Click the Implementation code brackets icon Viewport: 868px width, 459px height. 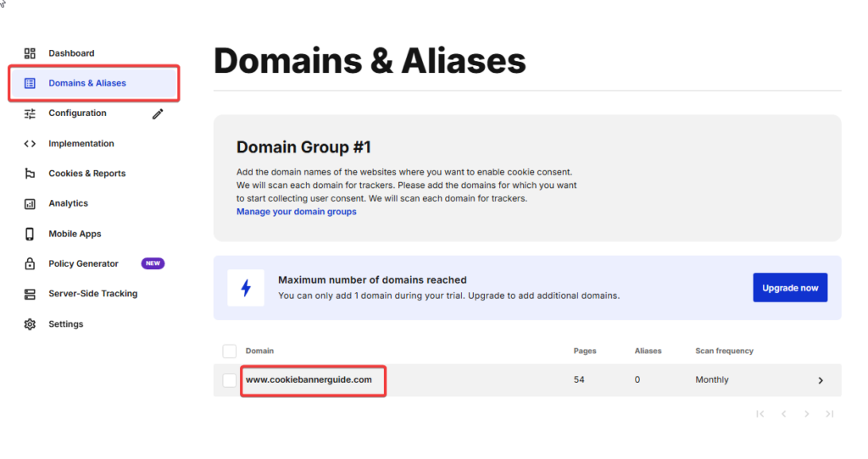[30, 144]
